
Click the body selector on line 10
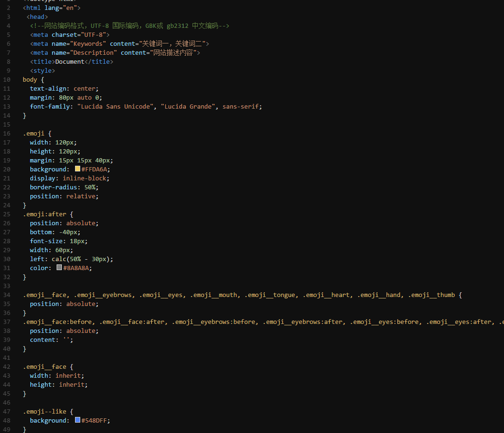tap(30, 79)
